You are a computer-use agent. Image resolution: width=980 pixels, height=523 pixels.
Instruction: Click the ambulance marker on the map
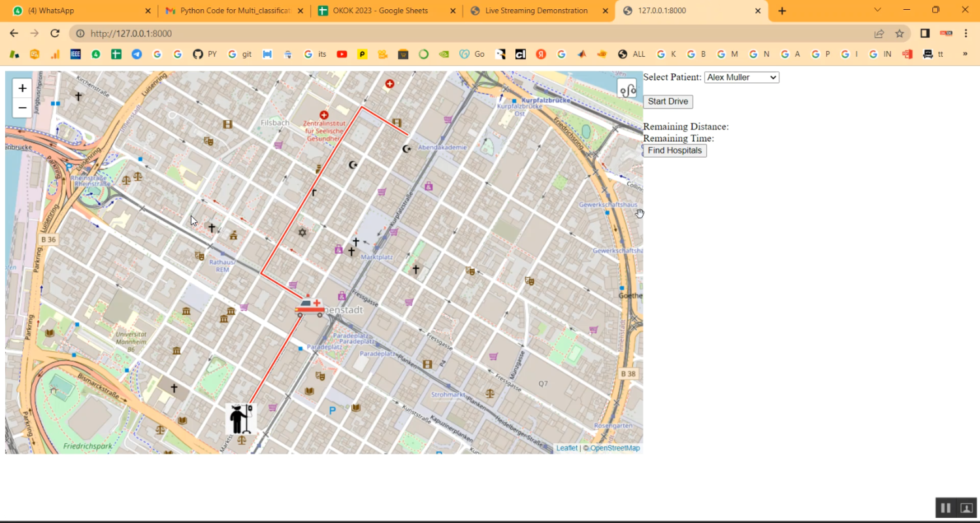point(310,306)
